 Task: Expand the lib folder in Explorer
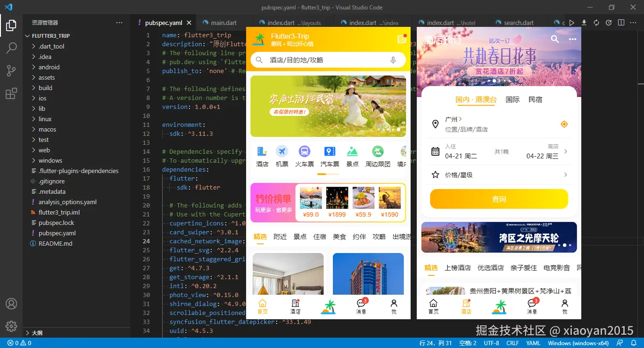(42, 108)
